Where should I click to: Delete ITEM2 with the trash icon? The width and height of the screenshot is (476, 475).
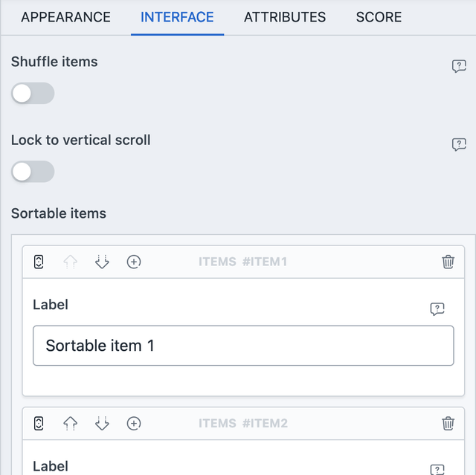(x=448, y=424)
